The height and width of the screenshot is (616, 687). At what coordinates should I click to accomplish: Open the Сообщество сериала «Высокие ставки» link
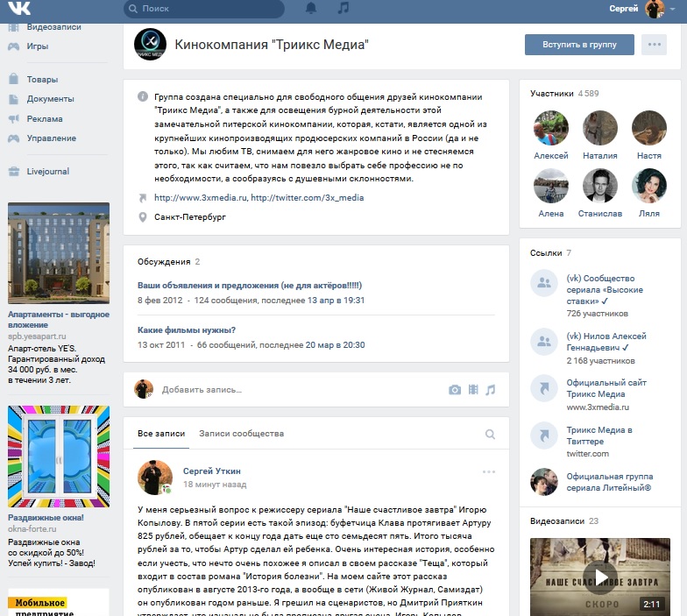coord(605,289)
